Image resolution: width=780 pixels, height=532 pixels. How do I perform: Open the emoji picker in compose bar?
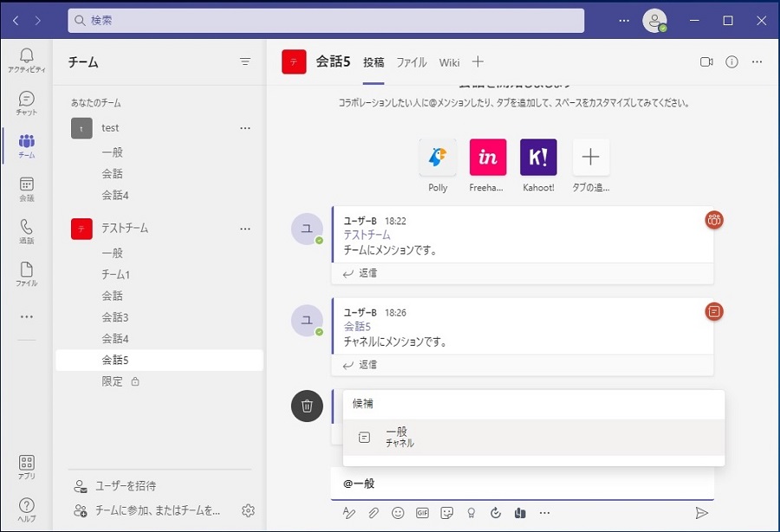pyautogui.click(x=398, y=513)
